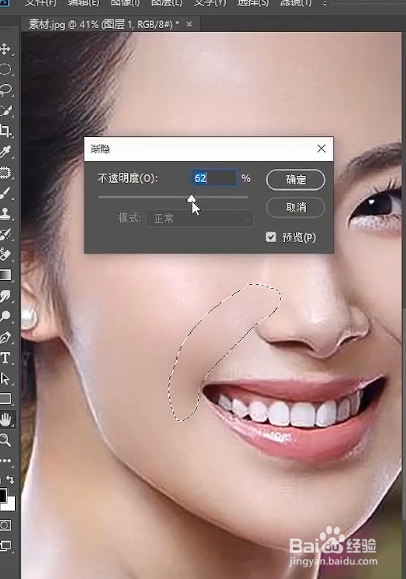Open the 图像(I) menu
This screenshot has height=579, width=406.
coord(125,3)
